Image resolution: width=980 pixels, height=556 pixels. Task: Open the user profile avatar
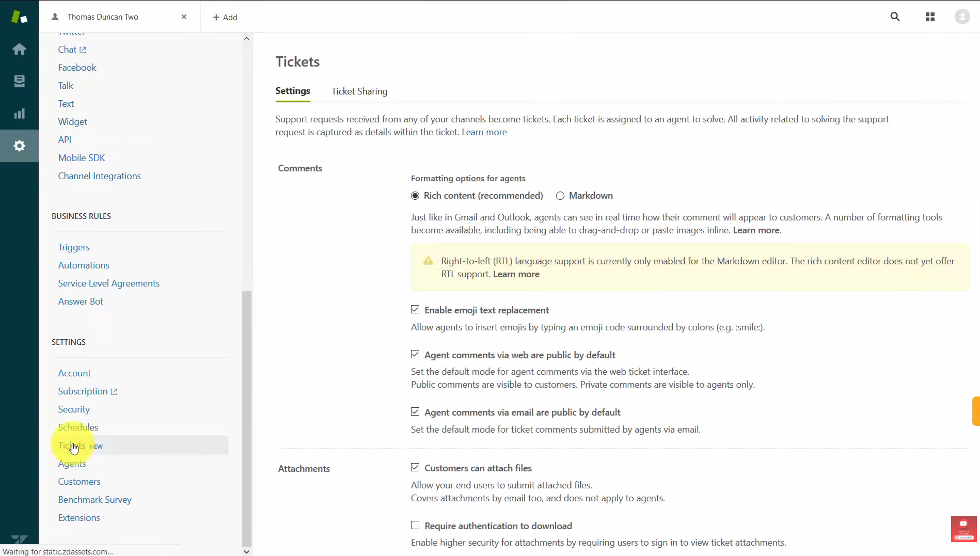(x=962, y=17)
